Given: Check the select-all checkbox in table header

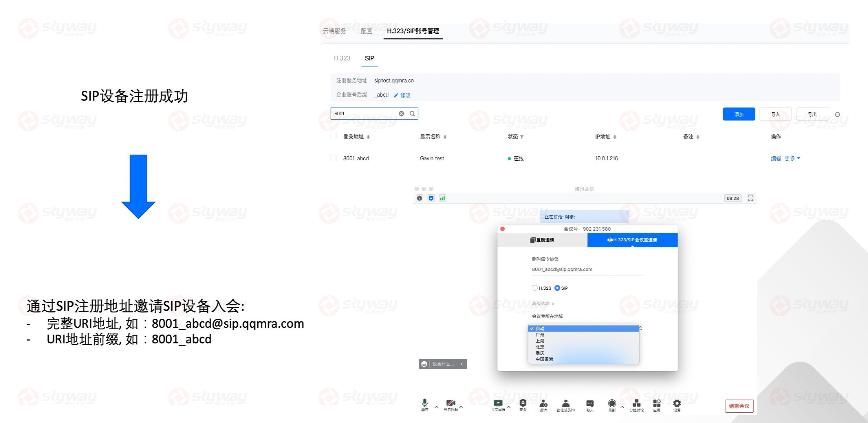Looking at the screenshot, I should coord(333,136).
